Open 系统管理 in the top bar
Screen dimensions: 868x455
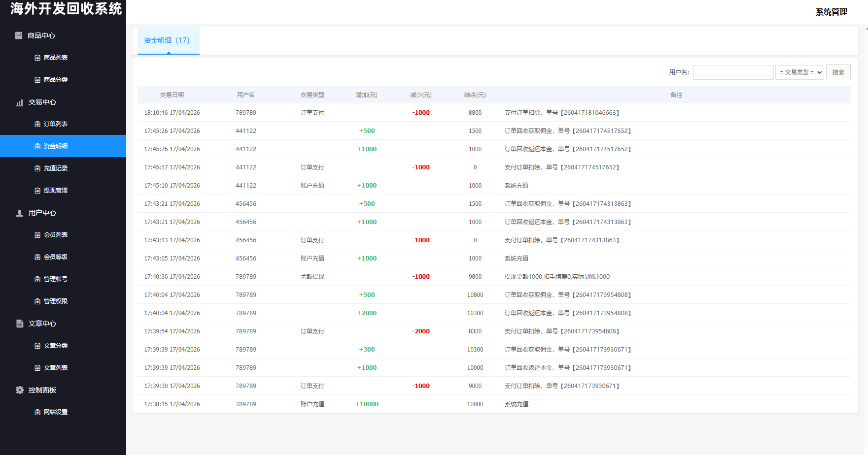point(831,12)
